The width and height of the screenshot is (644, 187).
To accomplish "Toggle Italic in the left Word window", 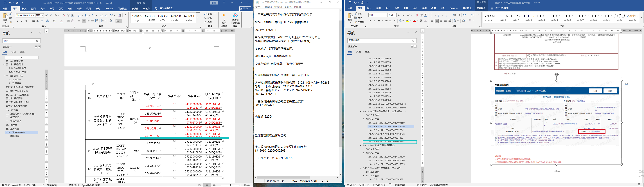I will click(22, 21).
